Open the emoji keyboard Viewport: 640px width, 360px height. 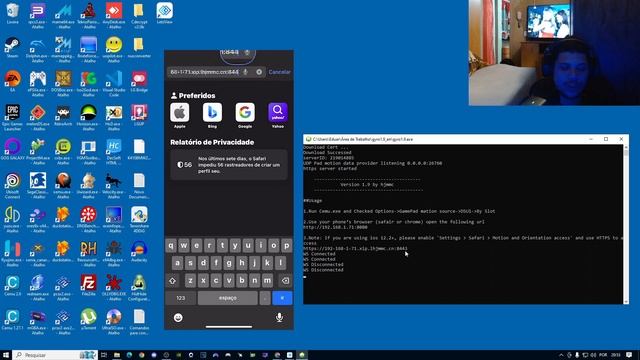point(178,318)
